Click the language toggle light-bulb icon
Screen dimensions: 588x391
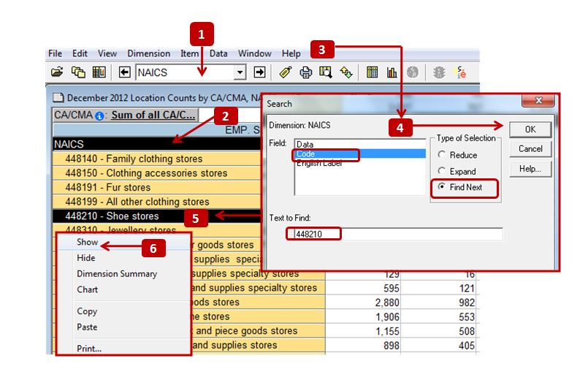point(461,72)
